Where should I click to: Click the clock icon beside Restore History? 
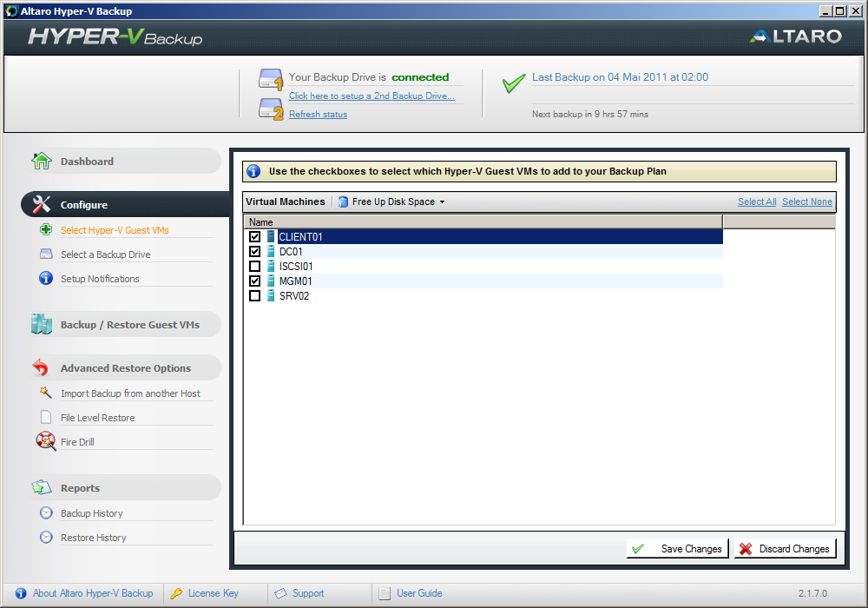[47, 537]
